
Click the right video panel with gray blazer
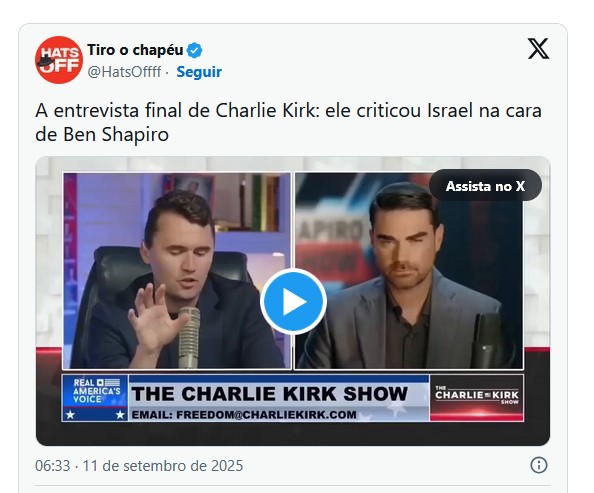coord(409,271)
